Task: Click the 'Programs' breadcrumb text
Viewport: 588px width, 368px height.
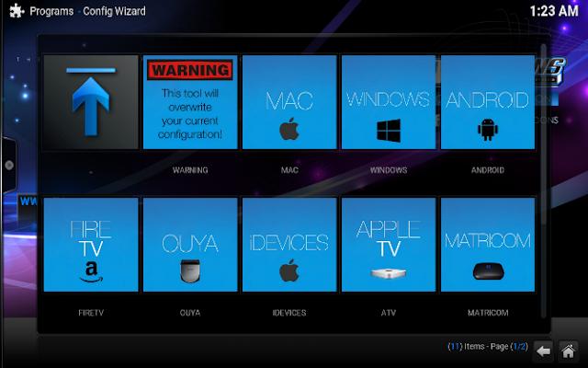Action: (51, 11)
